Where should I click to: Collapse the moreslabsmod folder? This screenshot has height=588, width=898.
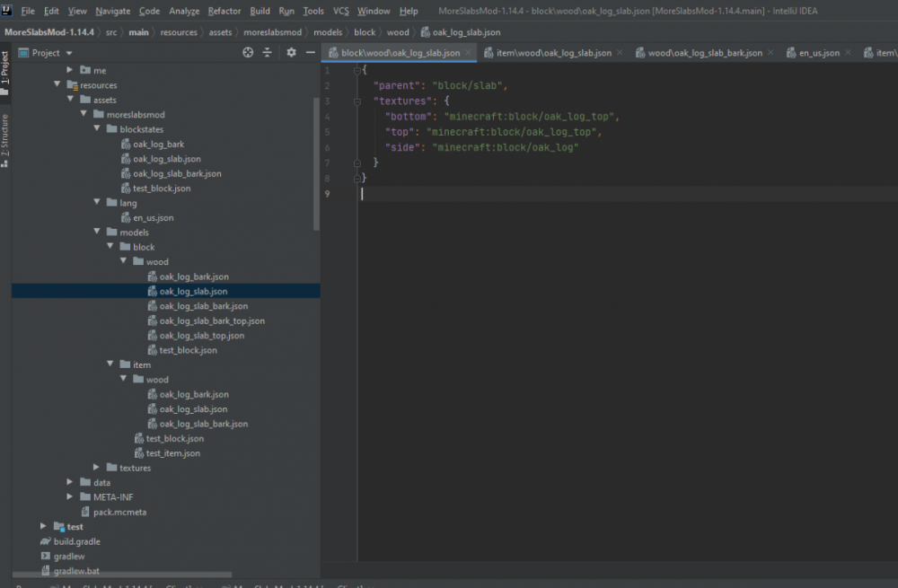pyautogui.click(x=83, y=114)
